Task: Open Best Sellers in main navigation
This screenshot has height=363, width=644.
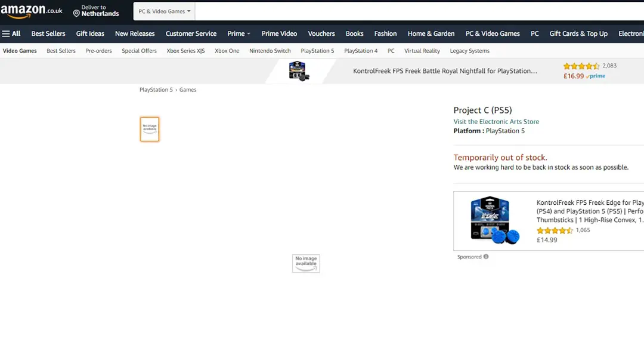Action: [x=48, y=33]
